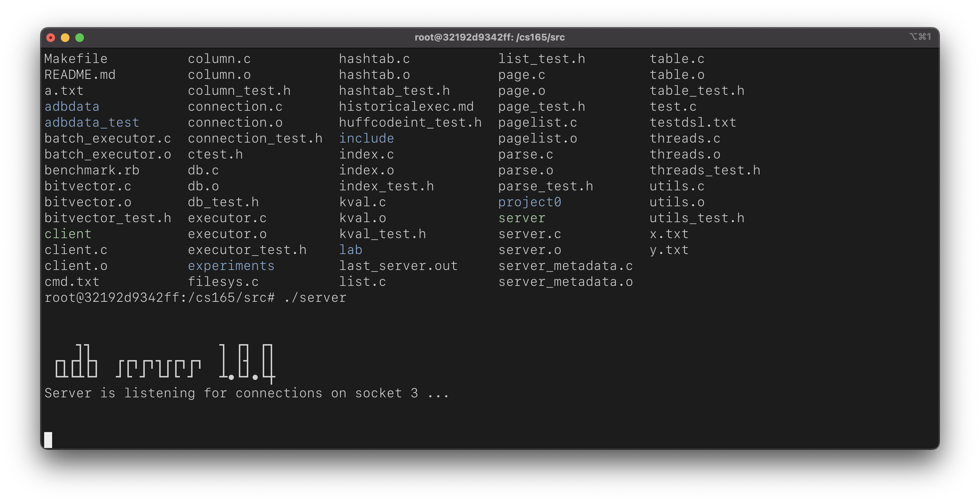This screenshot has width=980, height=503.
Task: Click list.c file name
Action: pos(363,282)
